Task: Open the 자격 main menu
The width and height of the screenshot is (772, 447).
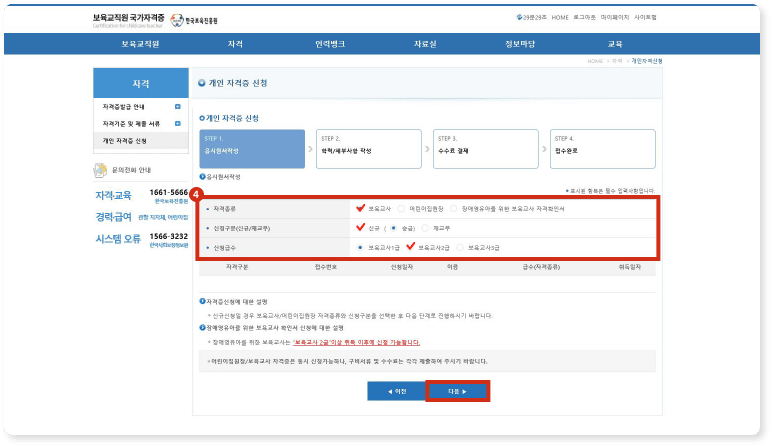Action: click(x=235, y=44)
